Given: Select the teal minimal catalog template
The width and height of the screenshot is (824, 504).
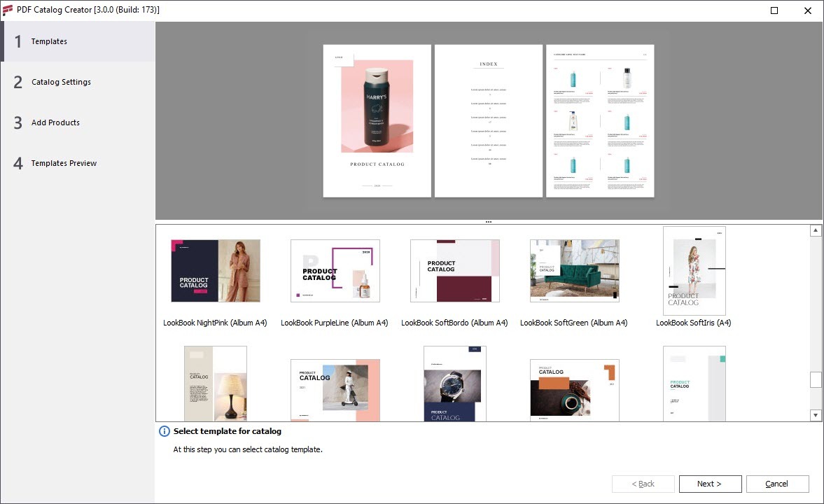Looking at the screenshot, I should [694, 384].
